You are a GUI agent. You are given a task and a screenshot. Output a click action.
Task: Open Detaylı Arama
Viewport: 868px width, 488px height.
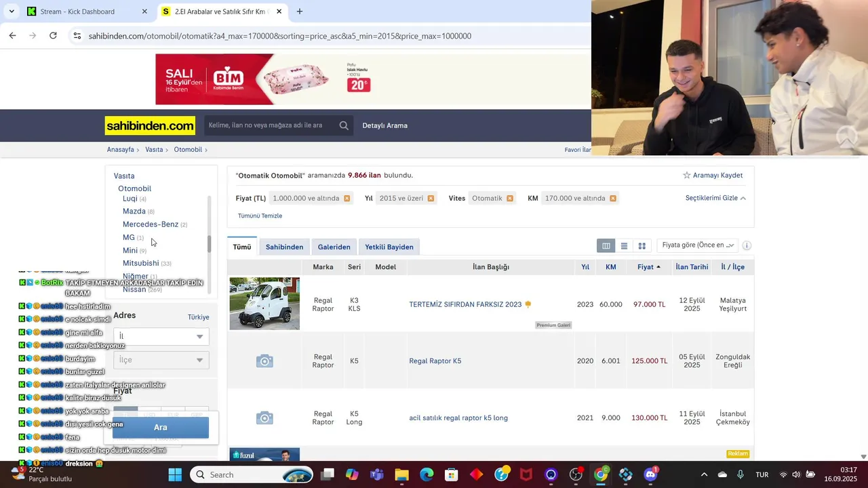(384, 125)
